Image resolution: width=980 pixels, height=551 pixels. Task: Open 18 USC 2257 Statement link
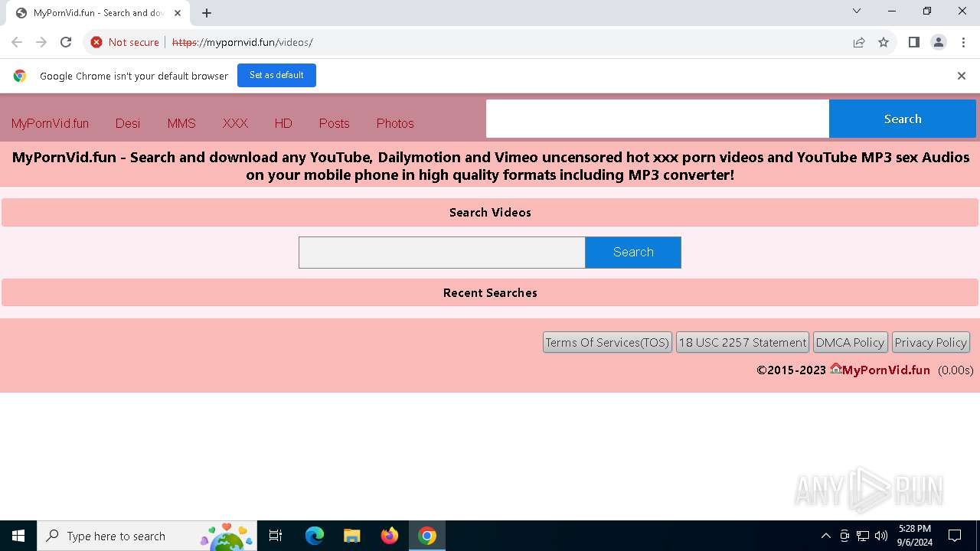point(743,342)
